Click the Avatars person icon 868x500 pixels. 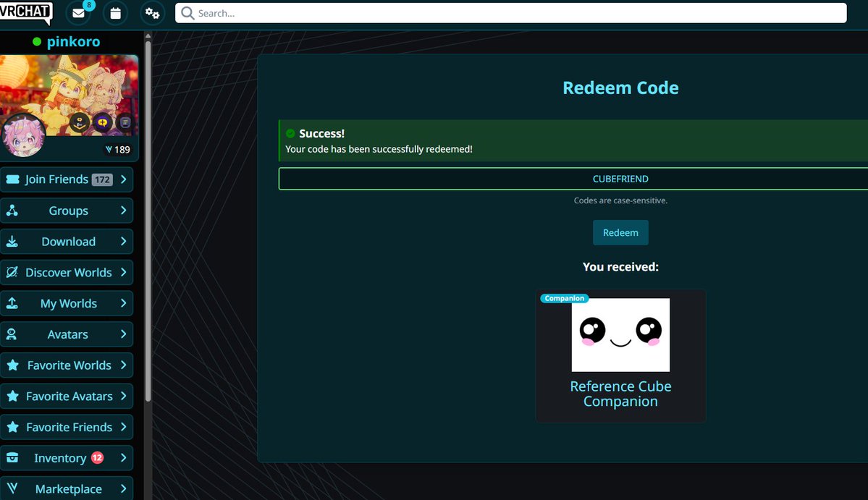[x=11, y=334]
